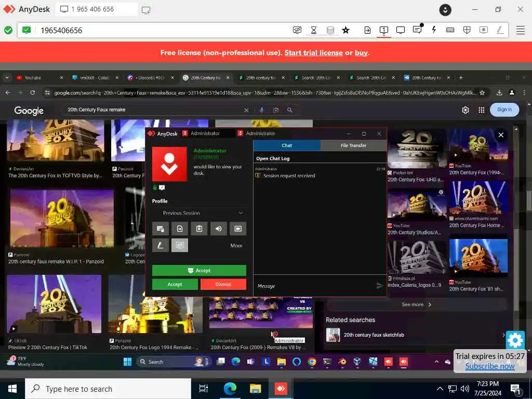Screen dimensions: 532x399
Task: Click the chat Message input field
Action: pos(314,286)
